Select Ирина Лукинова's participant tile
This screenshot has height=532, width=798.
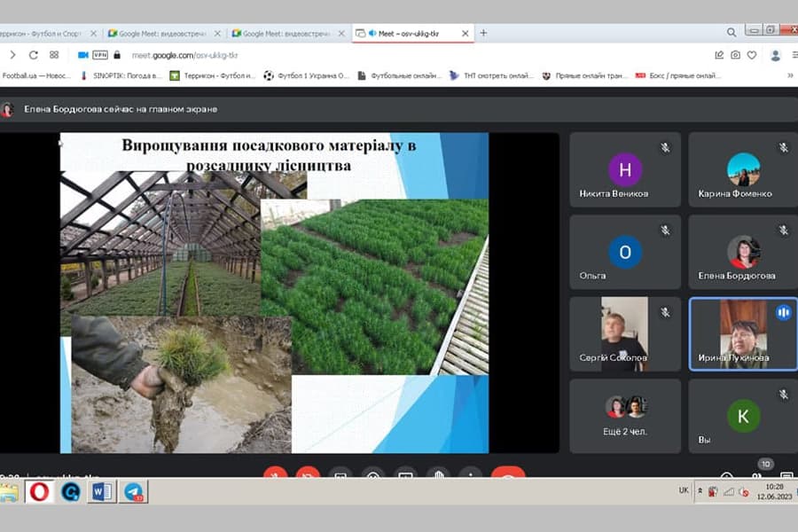(742, 333)
